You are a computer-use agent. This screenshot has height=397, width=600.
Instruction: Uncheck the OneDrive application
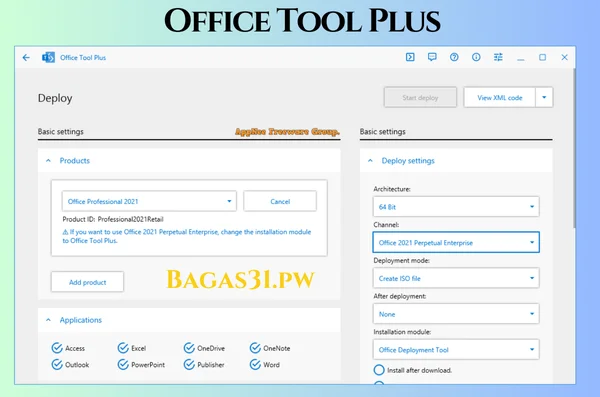[189, 348]
